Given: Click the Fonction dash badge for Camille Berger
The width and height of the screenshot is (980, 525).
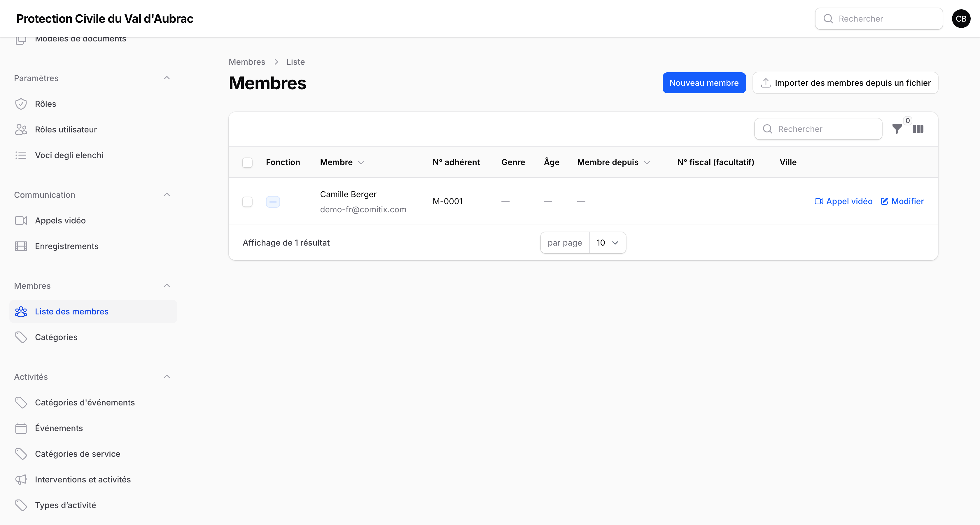Looking at the screenshot, I should pyautogui.click(x=273, y=202).
